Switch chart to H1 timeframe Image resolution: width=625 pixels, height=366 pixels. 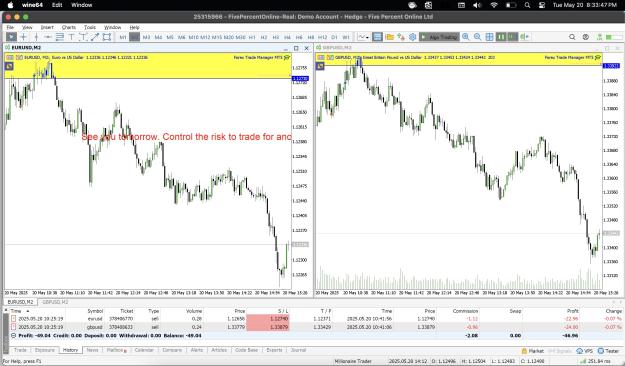click(x=252, y=37)
